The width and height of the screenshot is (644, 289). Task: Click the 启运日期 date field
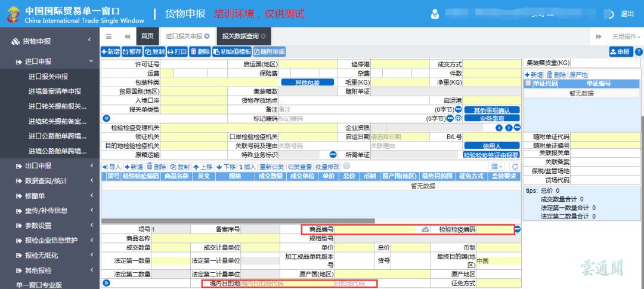tap(400, 137)
